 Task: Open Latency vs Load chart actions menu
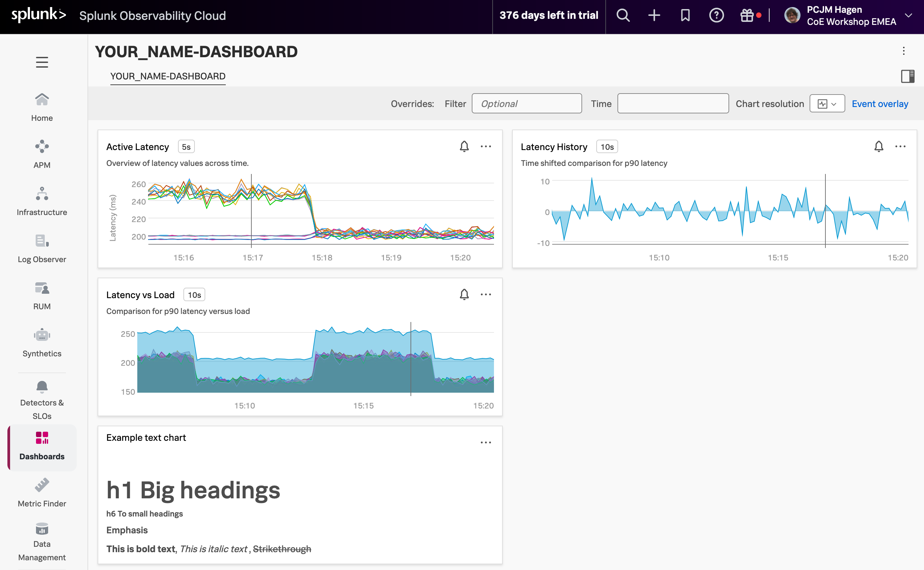(486, 294)
